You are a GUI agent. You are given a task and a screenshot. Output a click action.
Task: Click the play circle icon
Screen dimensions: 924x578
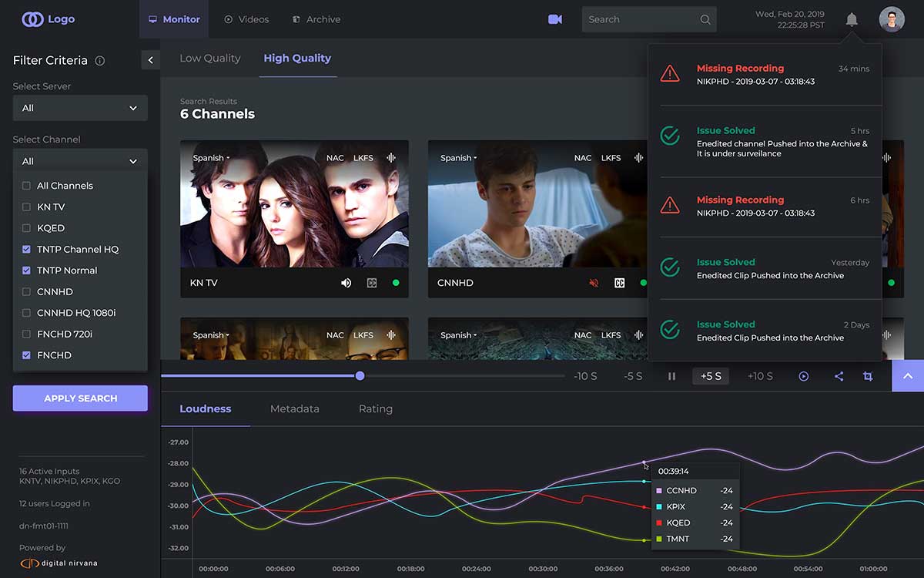[803, 376]
